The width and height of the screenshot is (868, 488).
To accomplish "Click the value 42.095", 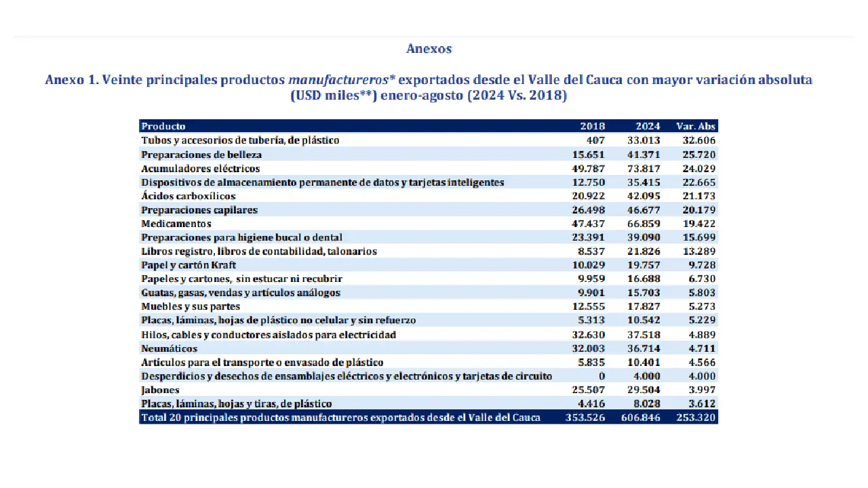I will point(645,196).
